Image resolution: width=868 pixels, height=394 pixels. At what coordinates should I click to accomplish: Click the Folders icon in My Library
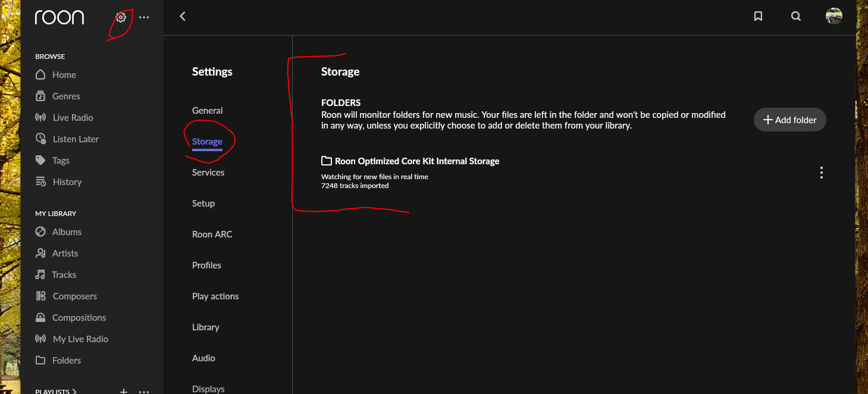40,360
